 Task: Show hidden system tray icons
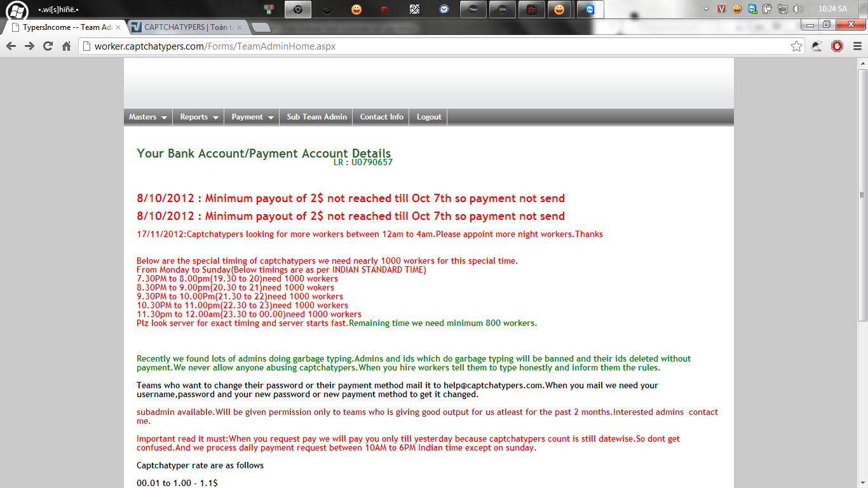[x=706, y=9]
